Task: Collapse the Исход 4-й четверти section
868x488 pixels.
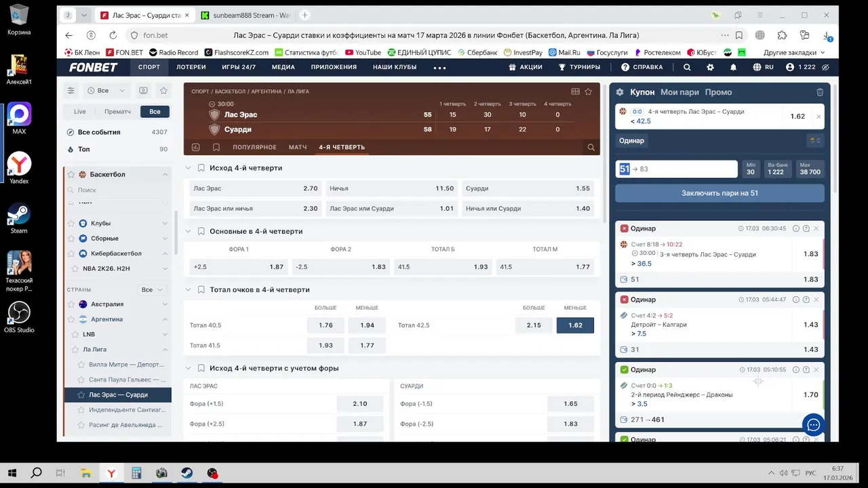Action: point(188,168)
